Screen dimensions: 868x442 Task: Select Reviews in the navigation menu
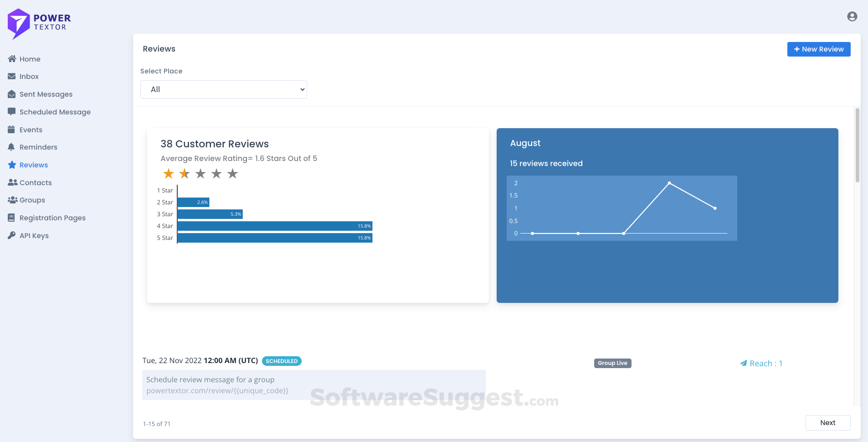click(33, 165)
